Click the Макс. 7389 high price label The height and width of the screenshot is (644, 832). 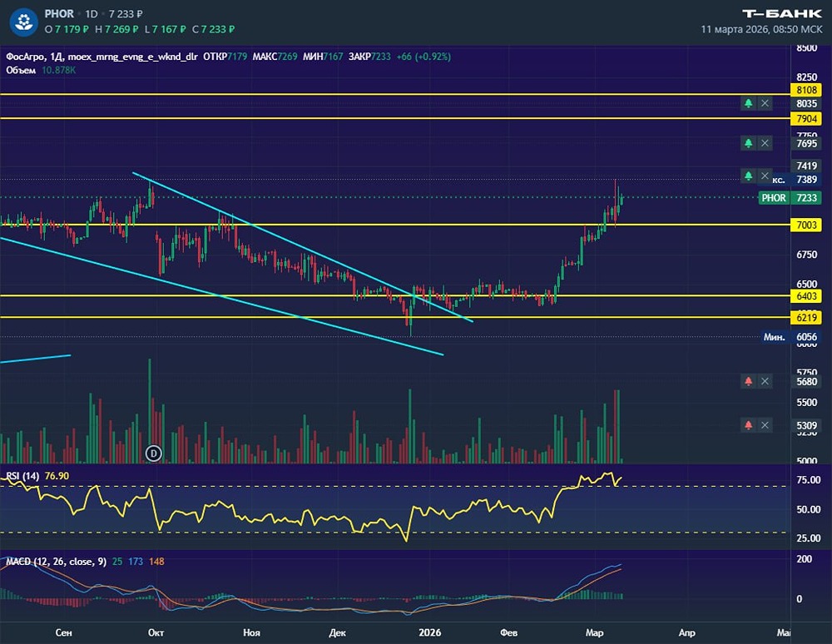point(796,180)
